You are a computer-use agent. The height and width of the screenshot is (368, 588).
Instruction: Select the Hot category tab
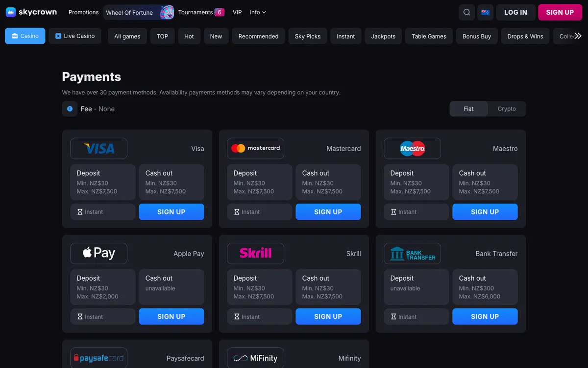[x=189, y=36]
